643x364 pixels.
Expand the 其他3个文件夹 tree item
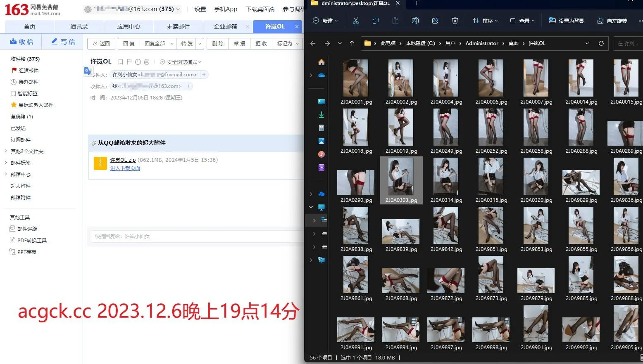pyautogui.click(x=6, y=151)
